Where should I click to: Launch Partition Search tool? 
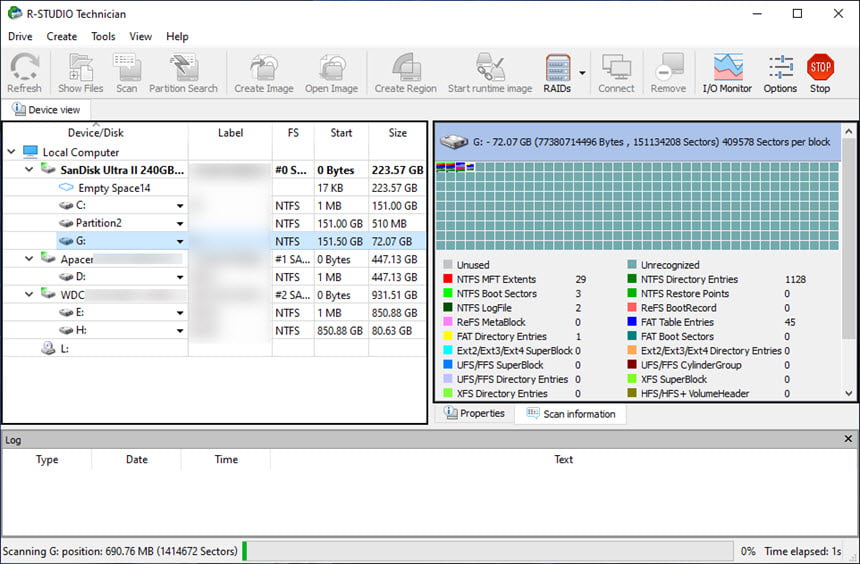(x=183, y=73)
